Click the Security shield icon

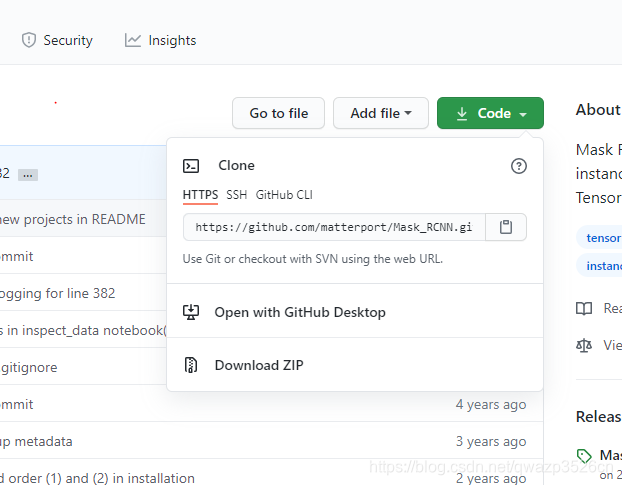click(x=29, y=40)
